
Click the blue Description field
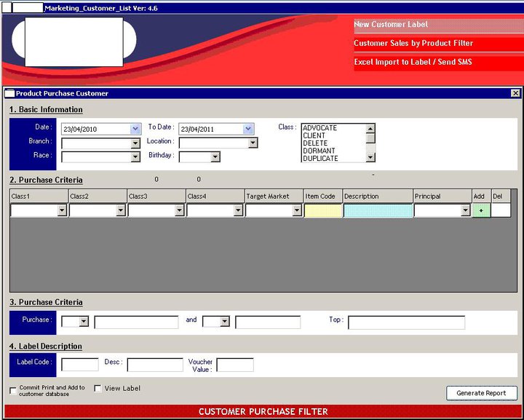378,211
